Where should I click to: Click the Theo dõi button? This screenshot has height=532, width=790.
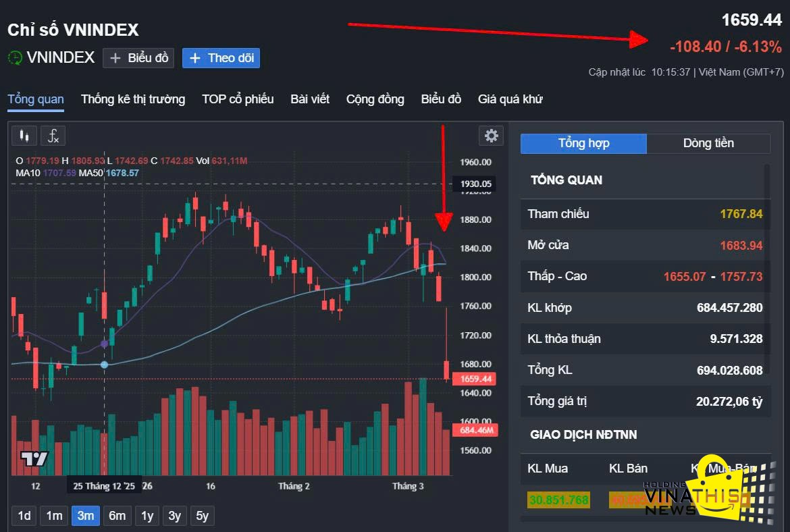point(221,58)
